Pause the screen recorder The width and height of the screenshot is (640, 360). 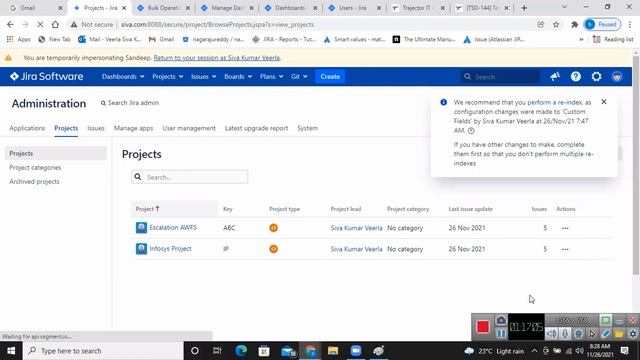(x=501, y=333)
